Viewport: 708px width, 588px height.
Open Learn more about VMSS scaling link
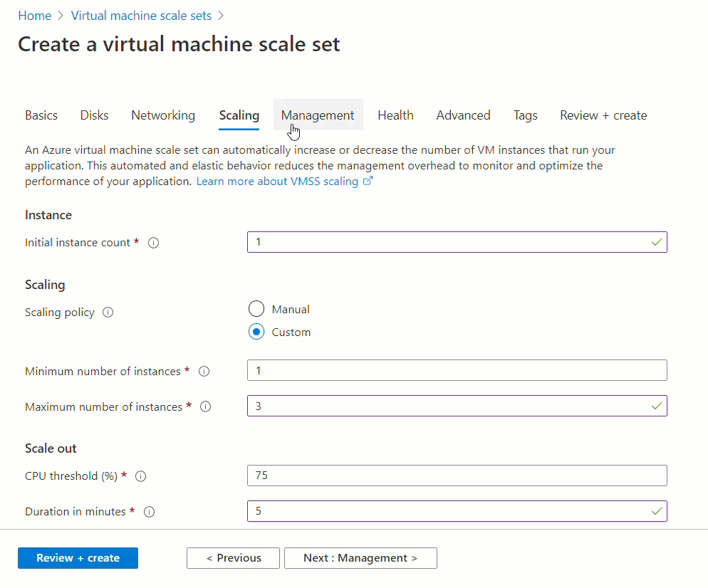tap(277, 182)
